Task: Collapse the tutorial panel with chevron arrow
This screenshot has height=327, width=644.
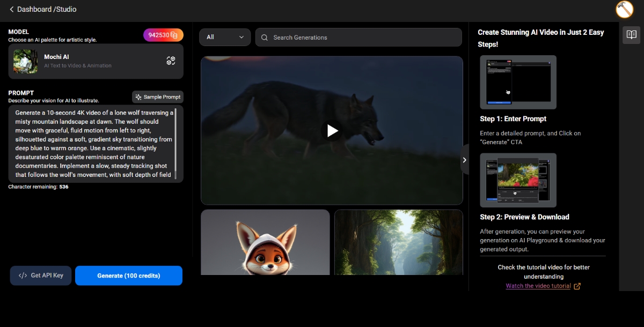Action: coord(465,160)
